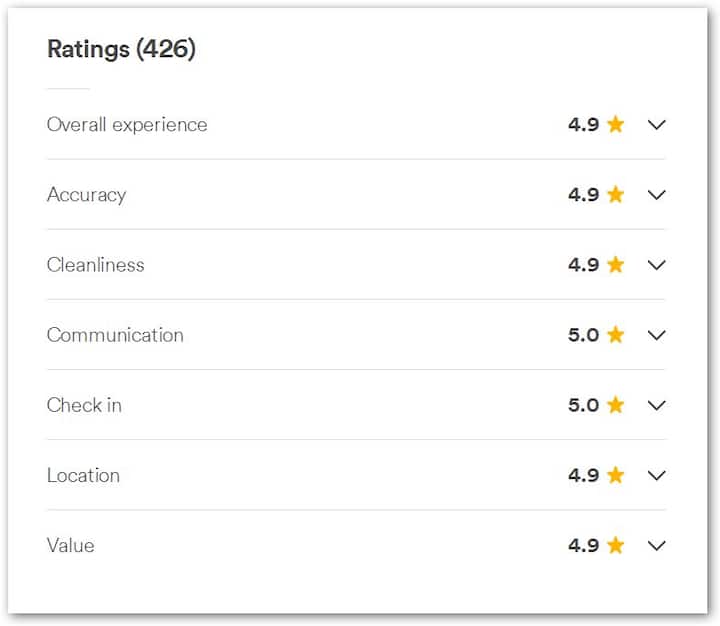Expand the Overall experience chevron
Image resolution: width=720 pixels, height=626 pixels.
[x=656, y=125]
